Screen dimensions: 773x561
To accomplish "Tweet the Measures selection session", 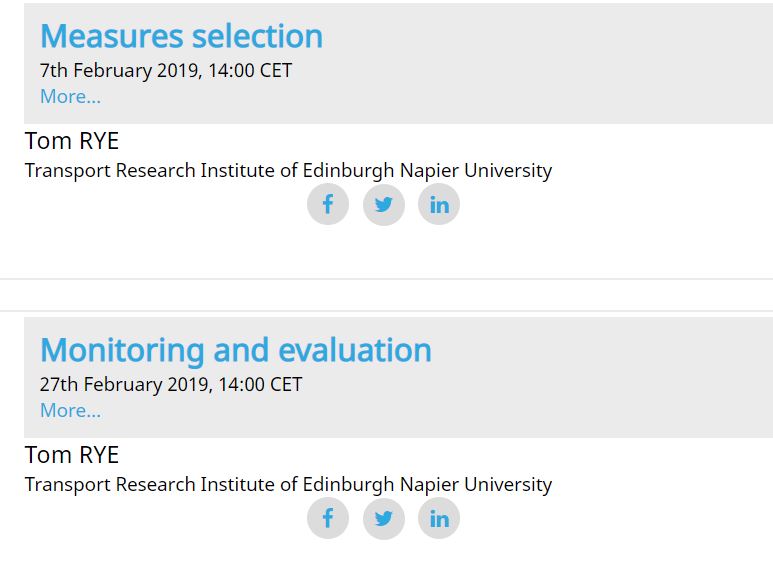I will (384, 204).
